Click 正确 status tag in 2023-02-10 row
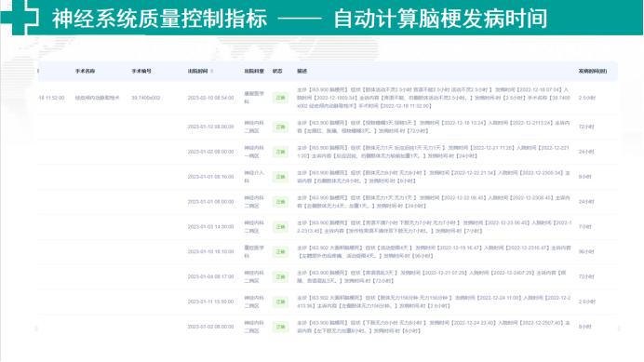644x362 pixels. pyautogui.click(x=280, y=98)
